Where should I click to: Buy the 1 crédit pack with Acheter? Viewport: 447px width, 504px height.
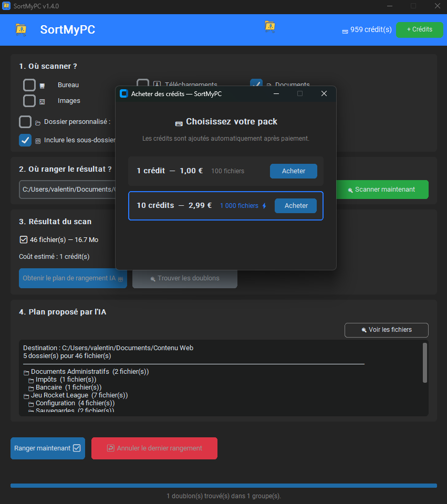(293, 171)
